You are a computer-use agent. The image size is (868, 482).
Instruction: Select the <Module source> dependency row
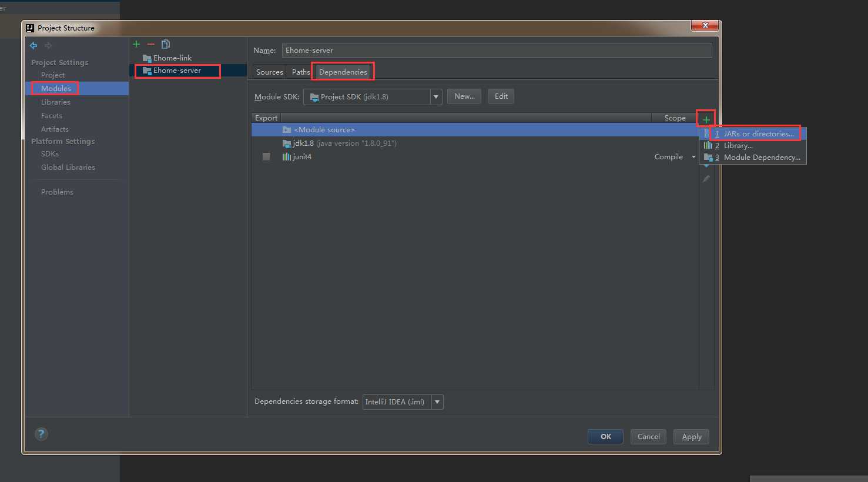coord(475,130)
